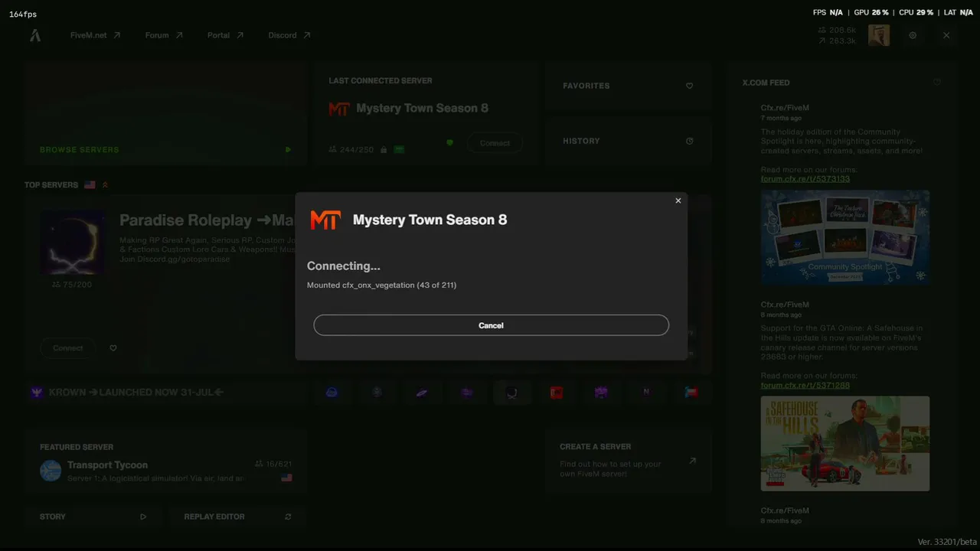
Task: Open the Browse Servers panel
Action: click(165, 113)
